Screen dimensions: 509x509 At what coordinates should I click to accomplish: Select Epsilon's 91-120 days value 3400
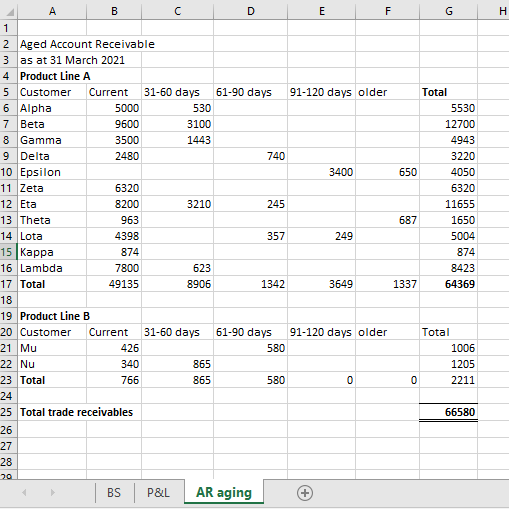point(321,172)
